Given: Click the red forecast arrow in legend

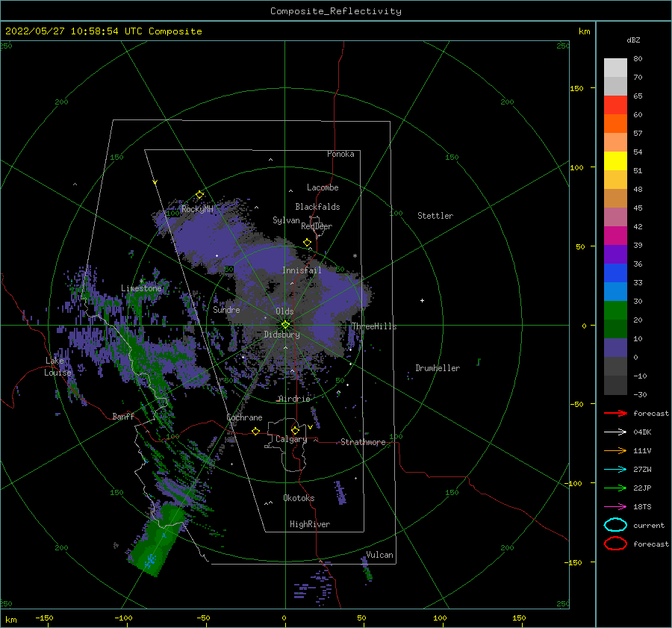Looking at the screenshot, I should coord(615,413).
